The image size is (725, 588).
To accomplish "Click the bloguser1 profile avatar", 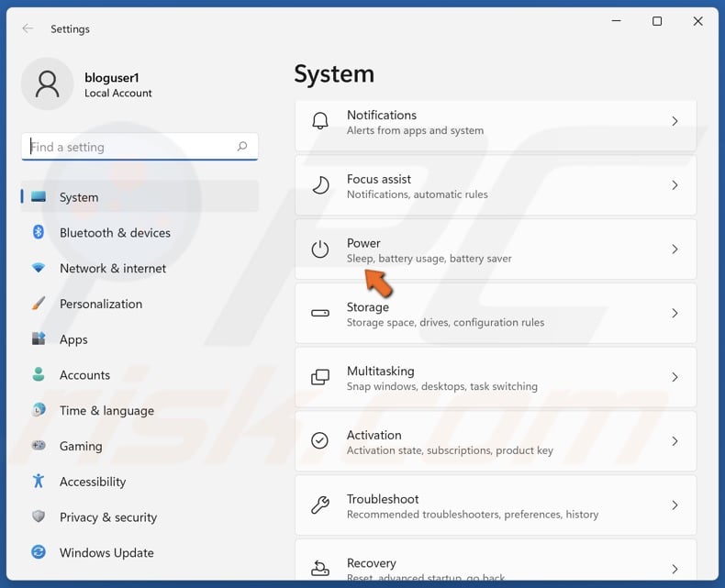I will click(x=47, y=83).
